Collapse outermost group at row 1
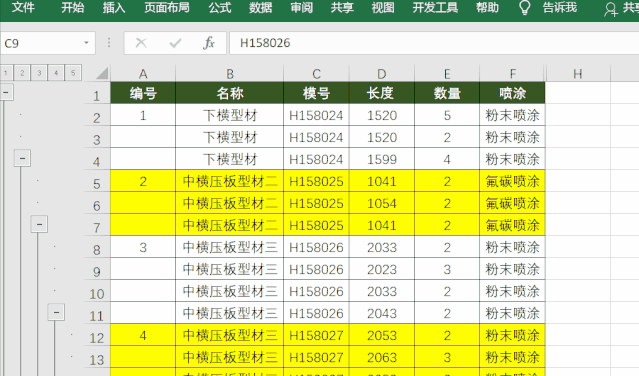Screen dimensions: 639x376 pos(6,92)
